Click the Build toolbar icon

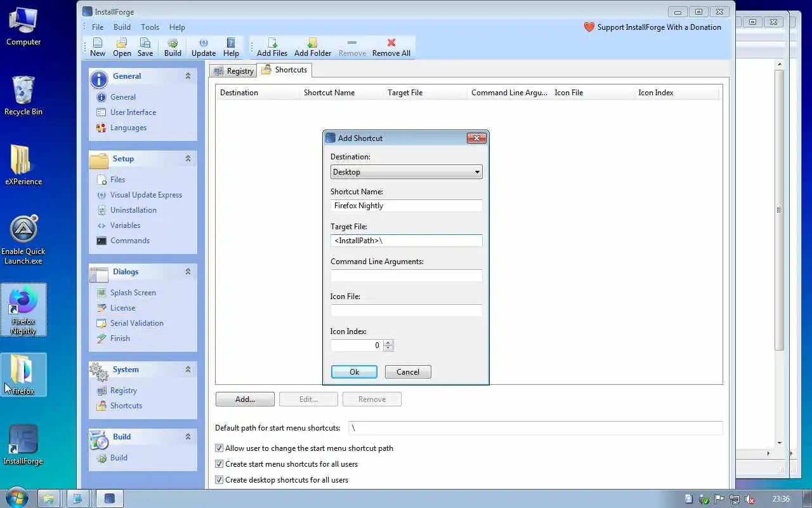coord(173,47)
